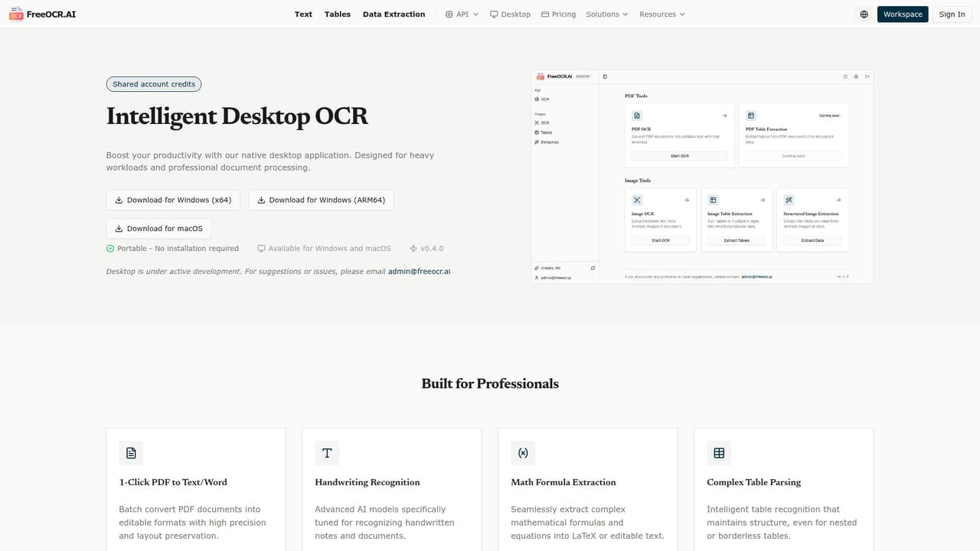Click the table icon on the Complex Table Parsing card
The height and width of the screenshot is (551, 980).
(x=719, y=453)
